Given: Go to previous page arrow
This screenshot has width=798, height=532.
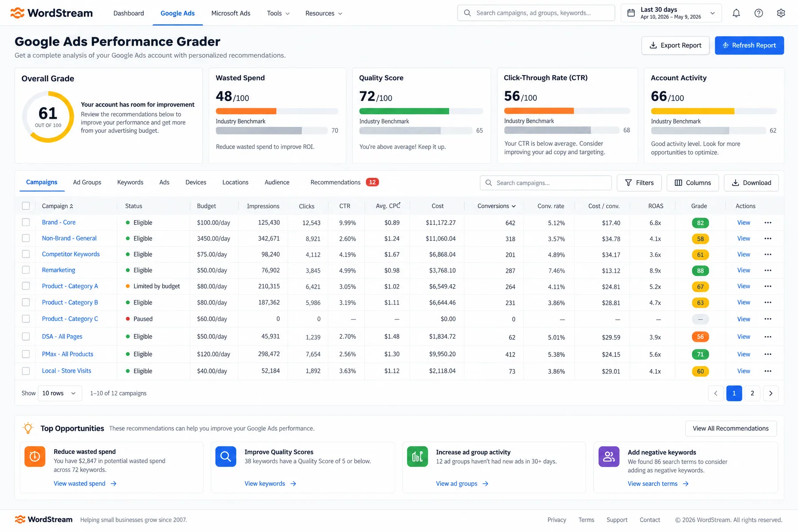Looking at the screenshot, I should point(716,393).
